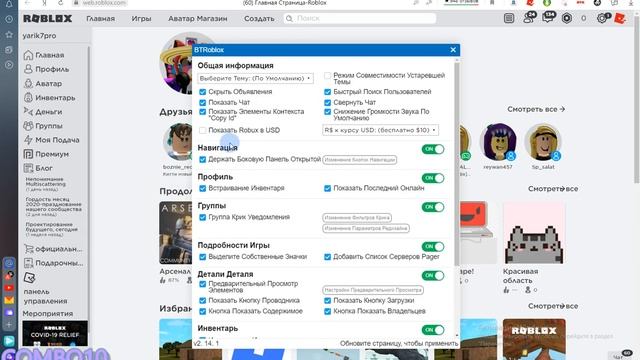Image resolution: width=640 pixels, height=360 pixels.
Task: Toggle Выделите Собственные Значки checkbox
Action: tap(202, 257)
